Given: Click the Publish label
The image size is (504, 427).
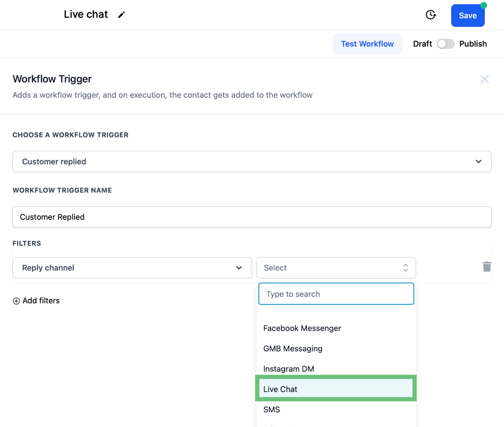Looking at the screenshot, I should (x=473, y=44).
